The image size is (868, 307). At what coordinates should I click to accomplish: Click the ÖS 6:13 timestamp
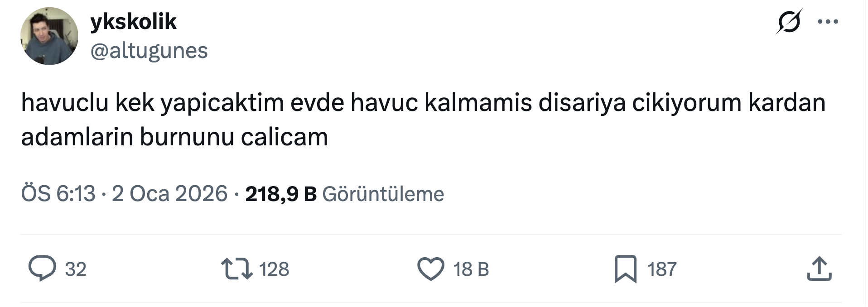tap(58, 194)
